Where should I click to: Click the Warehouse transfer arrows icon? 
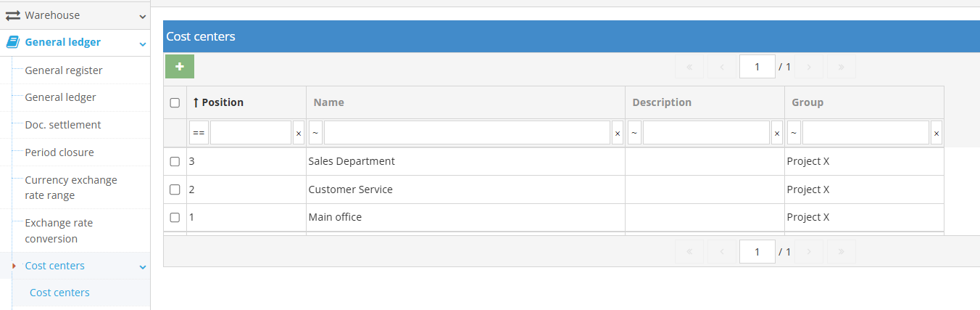(13, 15)
